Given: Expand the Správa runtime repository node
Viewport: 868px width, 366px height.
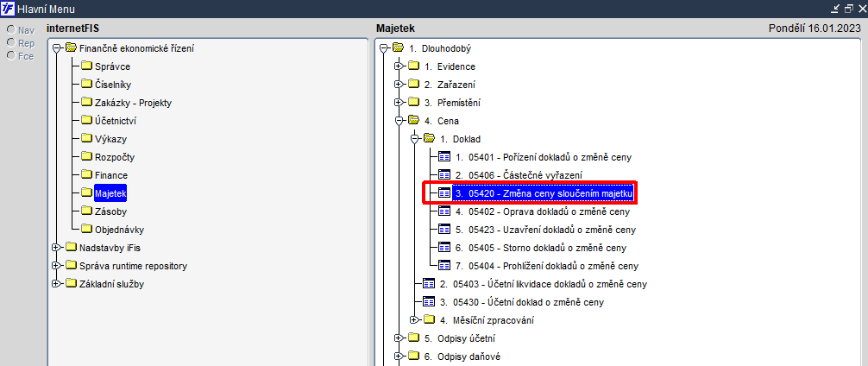Looking at the screenshot, I should [x=56, y=266].
